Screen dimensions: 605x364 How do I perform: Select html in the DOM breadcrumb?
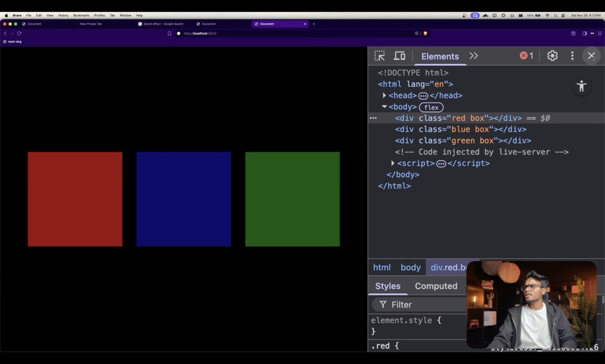(x=381, y=267)
